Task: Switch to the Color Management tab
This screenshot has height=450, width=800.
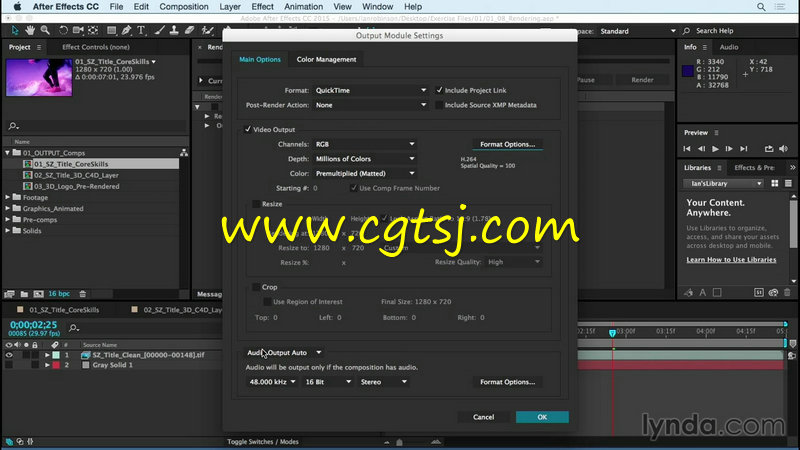Action: (327, 59)
